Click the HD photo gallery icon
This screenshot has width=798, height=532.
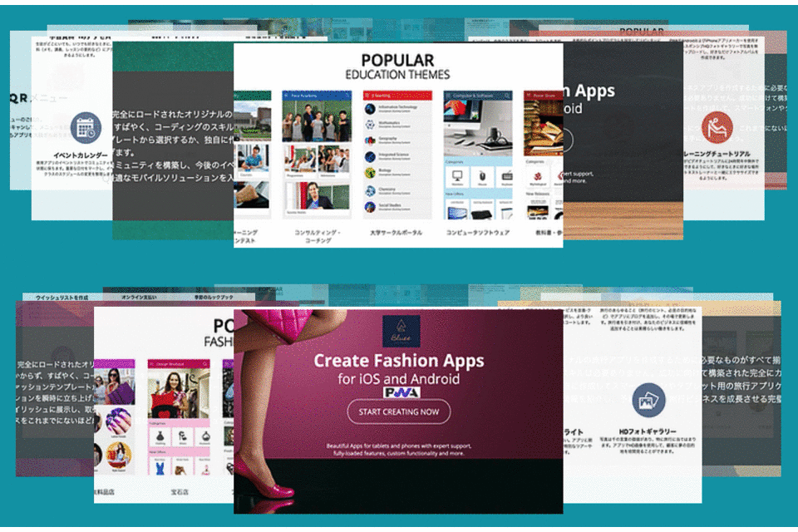[646, 401]
